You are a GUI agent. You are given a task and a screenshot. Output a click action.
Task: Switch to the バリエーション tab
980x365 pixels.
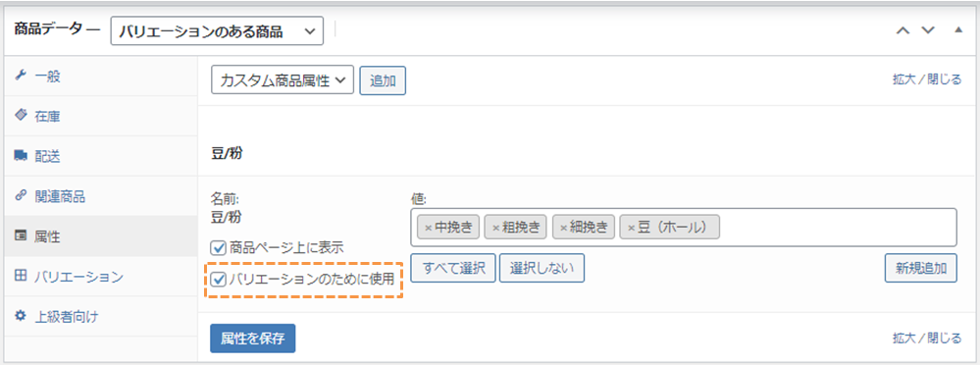101,277
